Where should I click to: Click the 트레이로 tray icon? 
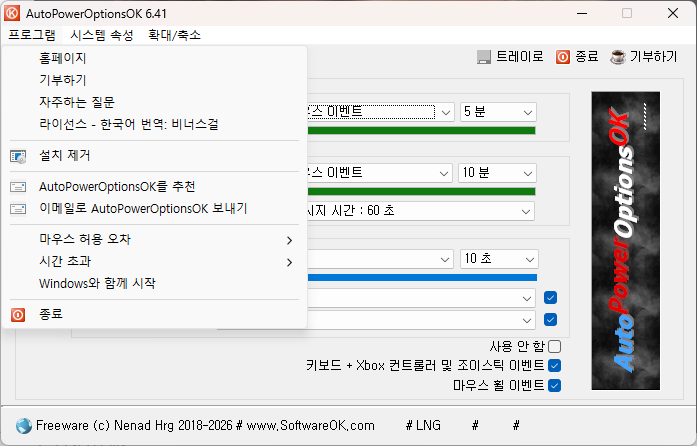[484, 57]
